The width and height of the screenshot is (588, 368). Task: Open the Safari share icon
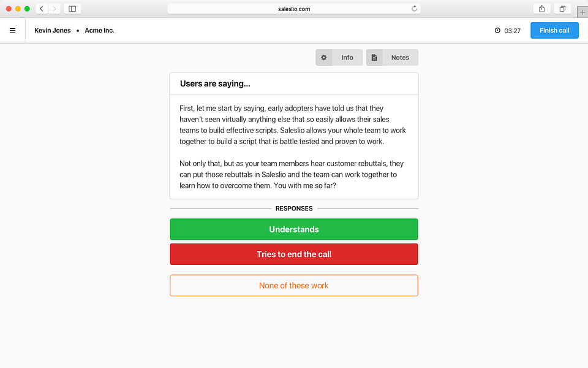click(541, 9)
